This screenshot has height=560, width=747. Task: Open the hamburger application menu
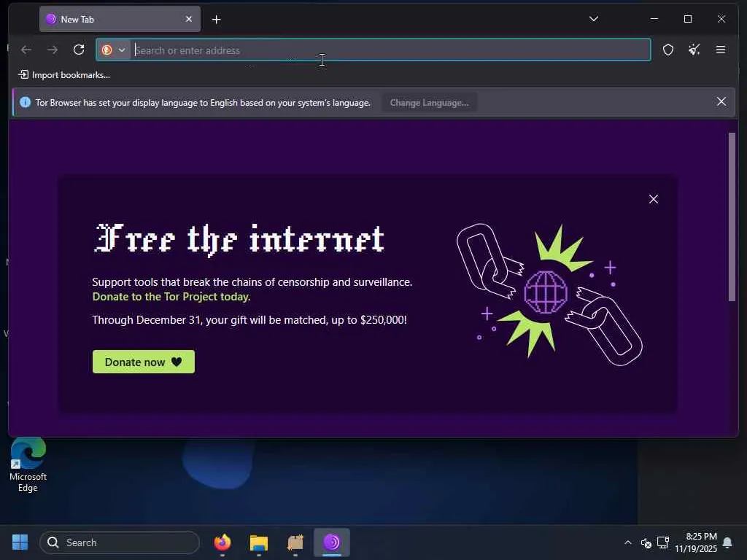click(x=720, y=50)
